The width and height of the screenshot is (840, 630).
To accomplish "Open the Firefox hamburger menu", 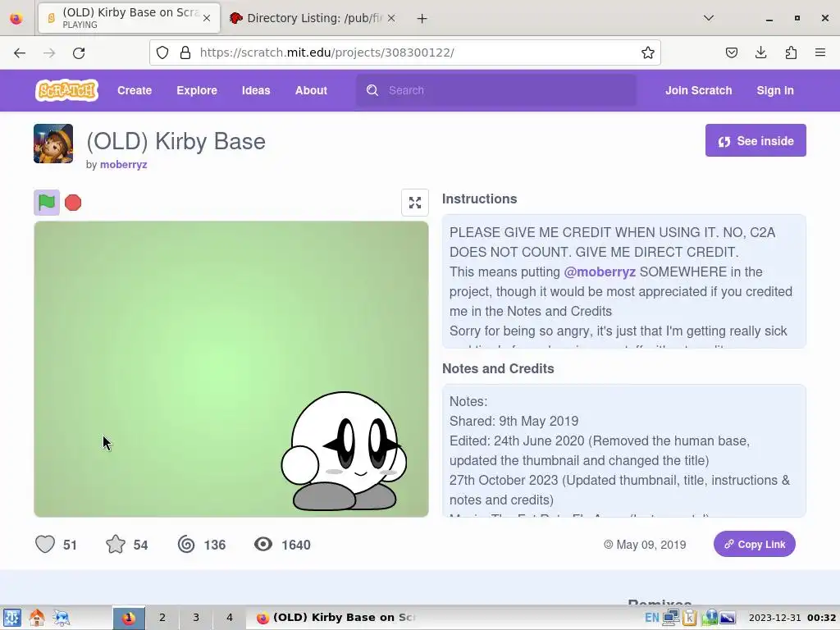I will pyautogui.click(x=820, y=52).
